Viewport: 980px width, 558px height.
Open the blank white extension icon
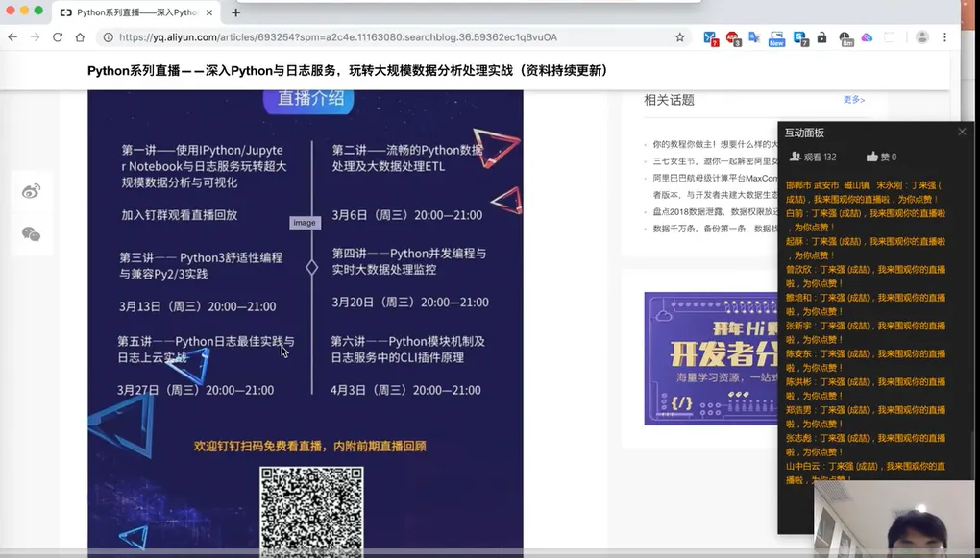point(890,37)
